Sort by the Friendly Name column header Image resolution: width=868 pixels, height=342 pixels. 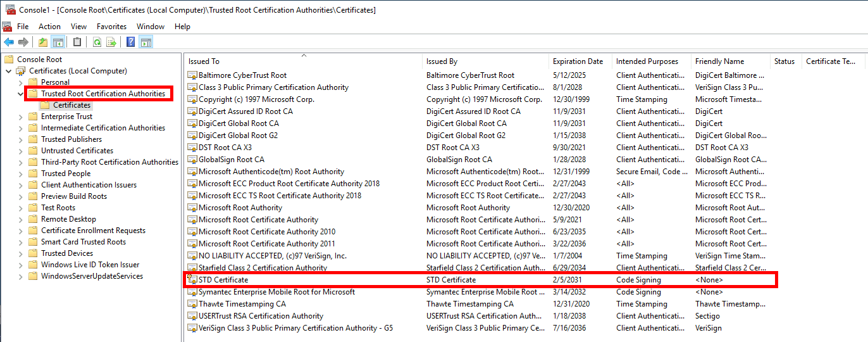click(730, 61)
